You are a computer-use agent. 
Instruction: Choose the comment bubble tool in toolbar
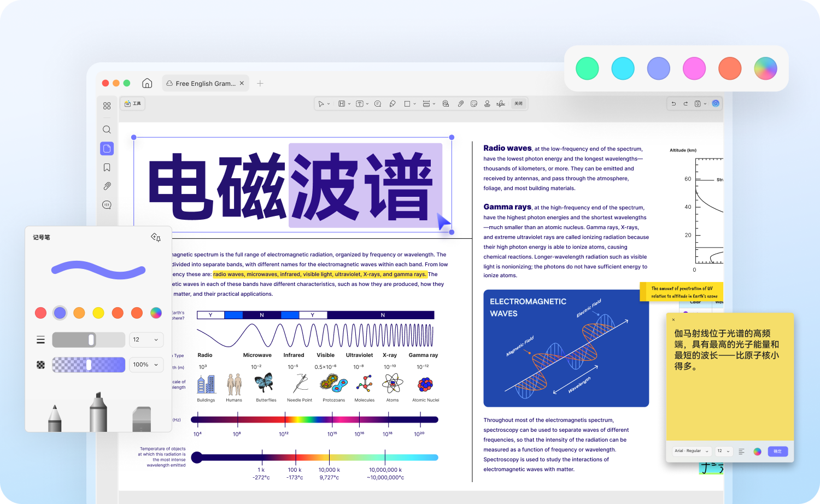tap(378, 104)
